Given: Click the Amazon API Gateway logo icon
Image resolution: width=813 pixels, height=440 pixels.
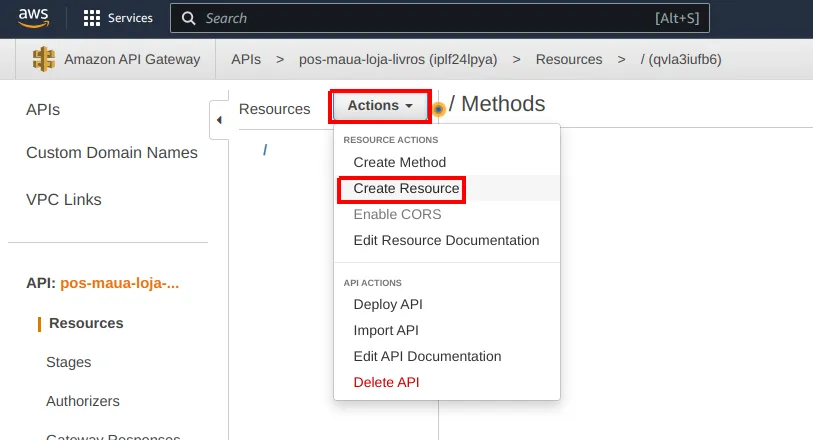Looking at the screenshot, I should coord(44,59).
